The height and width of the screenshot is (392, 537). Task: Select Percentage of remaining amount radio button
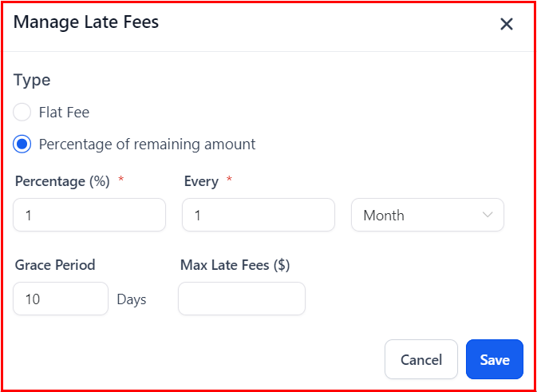coord(22,145)
